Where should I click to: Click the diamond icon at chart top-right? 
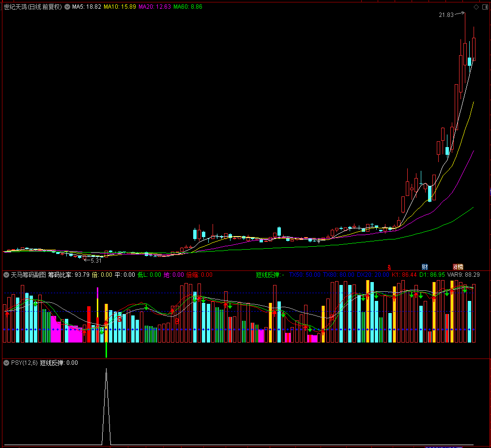click(476, 7)
